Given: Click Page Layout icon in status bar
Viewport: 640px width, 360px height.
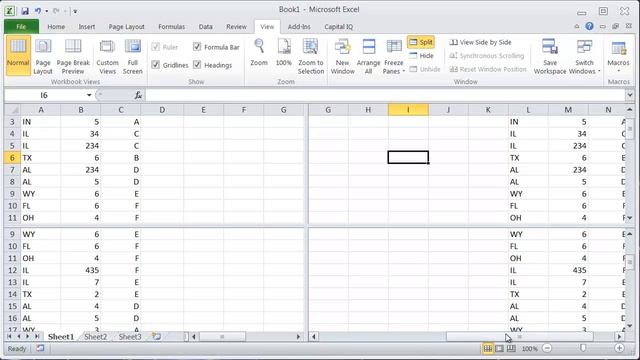Looking at the screenshot, I should point(499,349).
